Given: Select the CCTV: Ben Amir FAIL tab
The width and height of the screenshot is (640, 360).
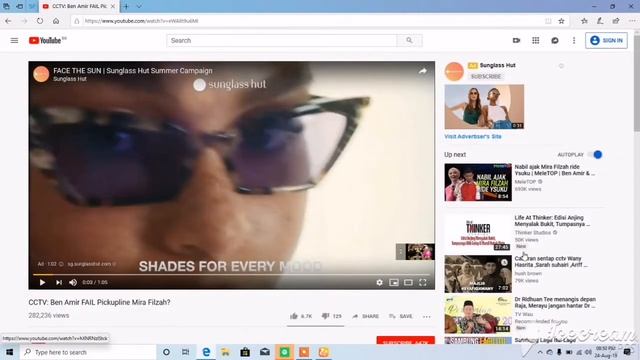Looking at the screenshot, I should (x=79, y=7).
